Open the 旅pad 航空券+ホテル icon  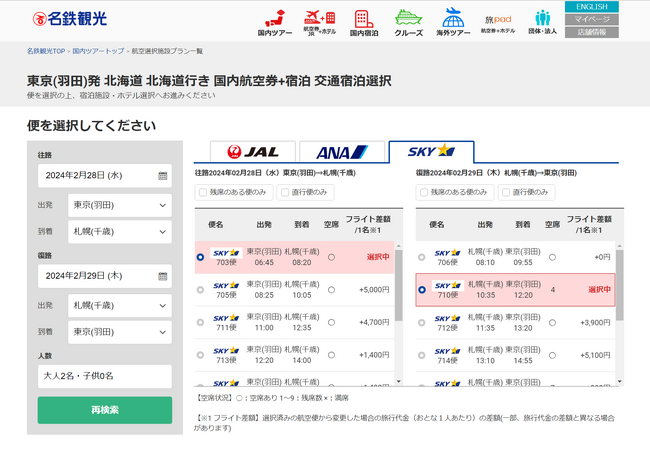point(498,24)
